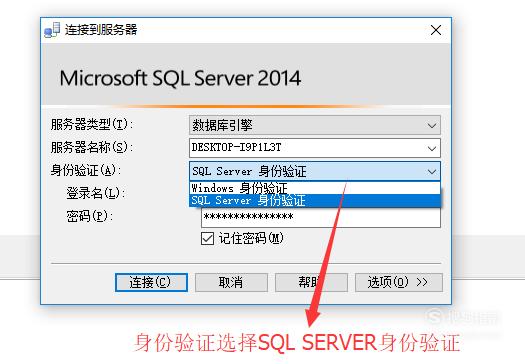Click the 服务器名称(S) label

(x=92, y=147)
